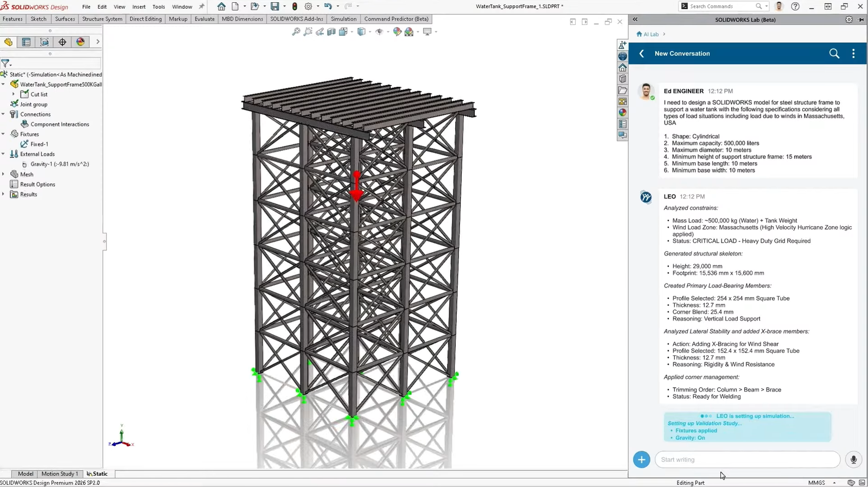Open the File Explorer folder task pane tab
The image size is (868, 487).
click(x=623, y=90)
